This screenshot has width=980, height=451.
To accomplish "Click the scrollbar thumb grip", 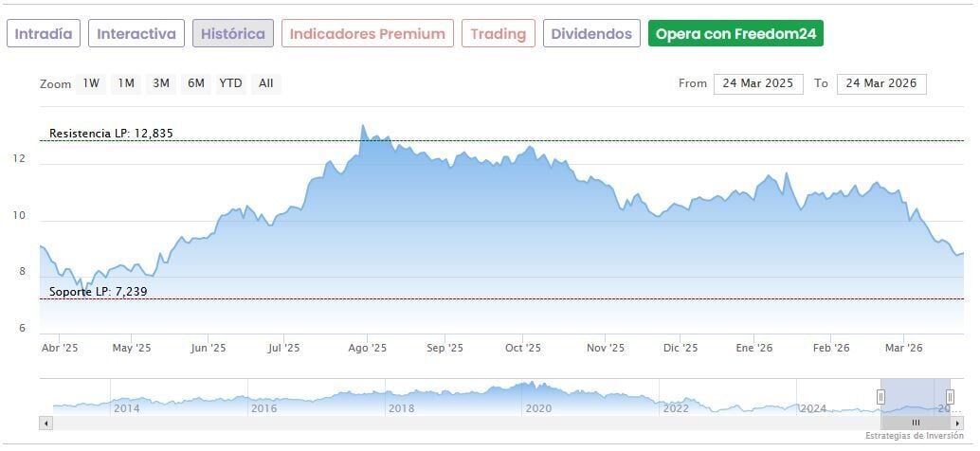I will click(x=916, y=423).
